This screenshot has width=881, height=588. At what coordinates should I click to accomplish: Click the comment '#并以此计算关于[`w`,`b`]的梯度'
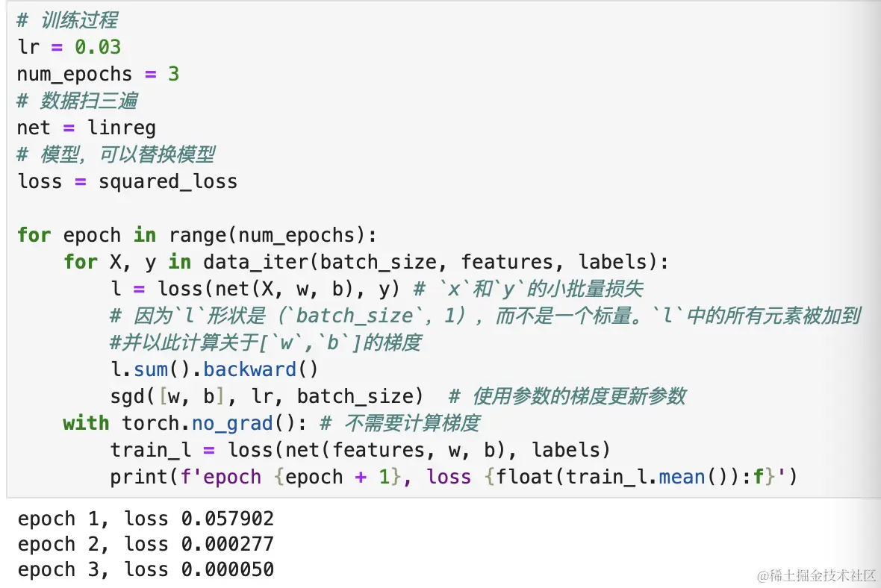point(266,343)
